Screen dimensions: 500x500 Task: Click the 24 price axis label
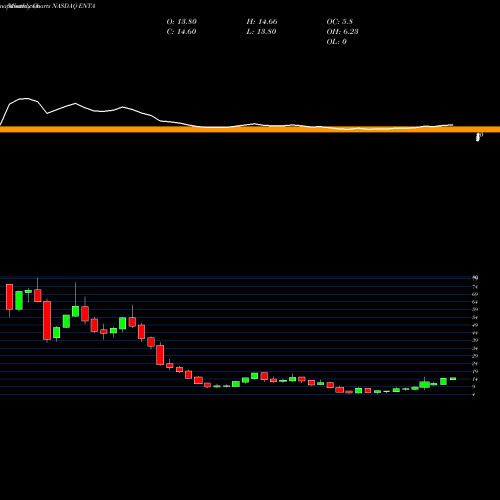point(475,364)
